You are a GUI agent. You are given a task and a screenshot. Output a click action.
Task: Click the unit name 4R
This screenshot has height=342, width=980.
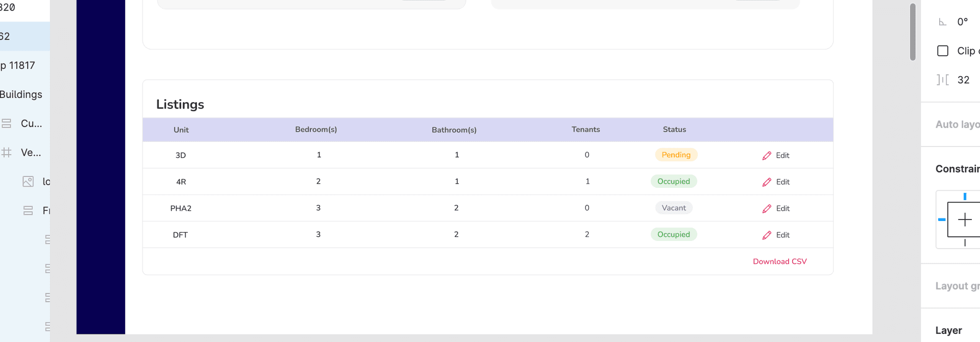181,182
